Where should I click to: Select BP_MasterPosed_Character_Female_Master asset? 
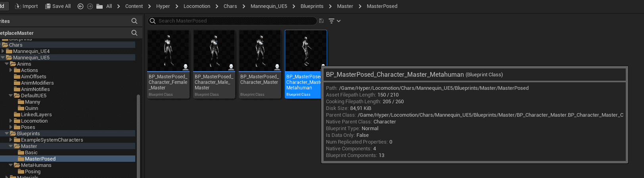tap(169, 64)
